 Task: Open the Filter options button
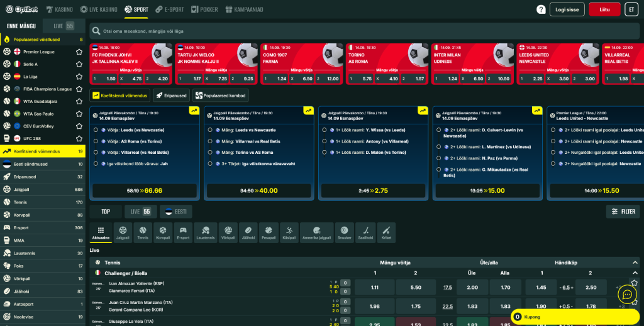(x=623, y=212)
